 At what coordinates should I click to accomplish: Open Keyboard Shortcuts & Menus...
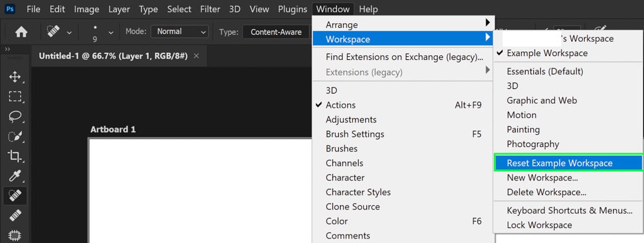click(x=569, y=211)
